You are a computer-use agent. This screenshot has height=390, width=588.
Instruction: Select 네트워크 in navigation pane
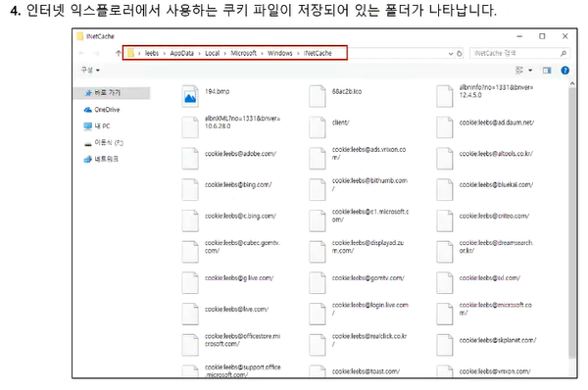(x=101, y=159)
